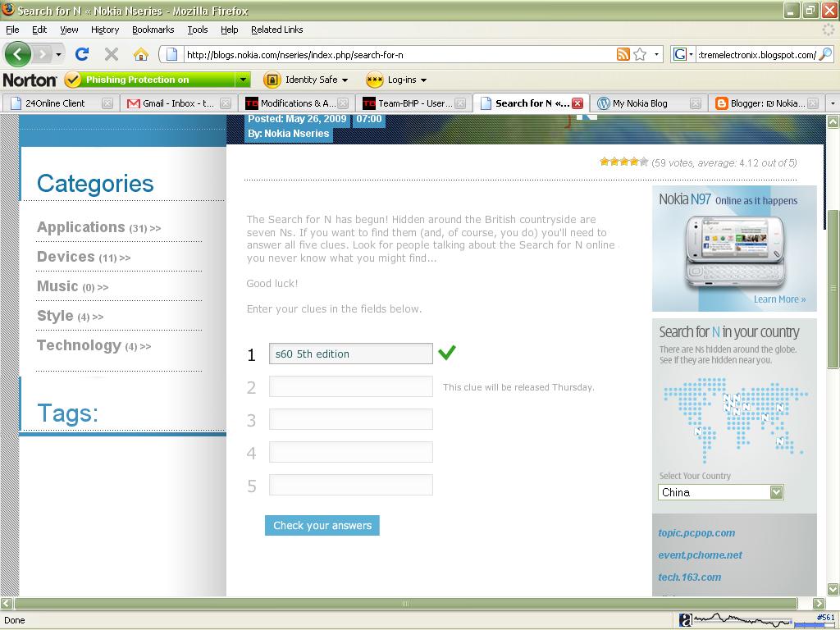Screen dimensions: 840x630
Task: Switch to the Blogger Nokia tab
Action: tap(767, 103)
